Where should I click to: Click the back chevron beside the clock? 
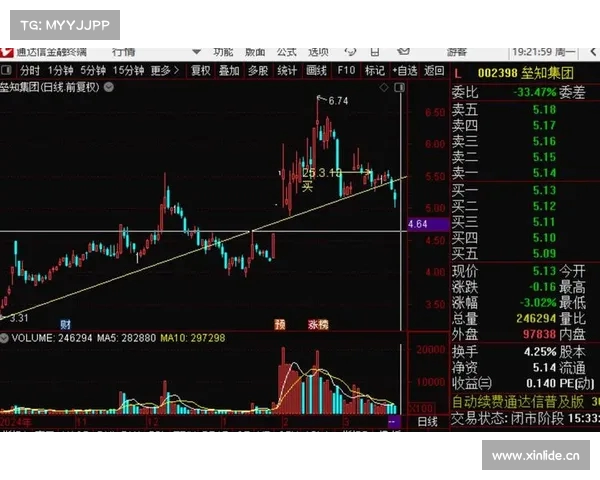pyautogui.click(x=593, y=52)
